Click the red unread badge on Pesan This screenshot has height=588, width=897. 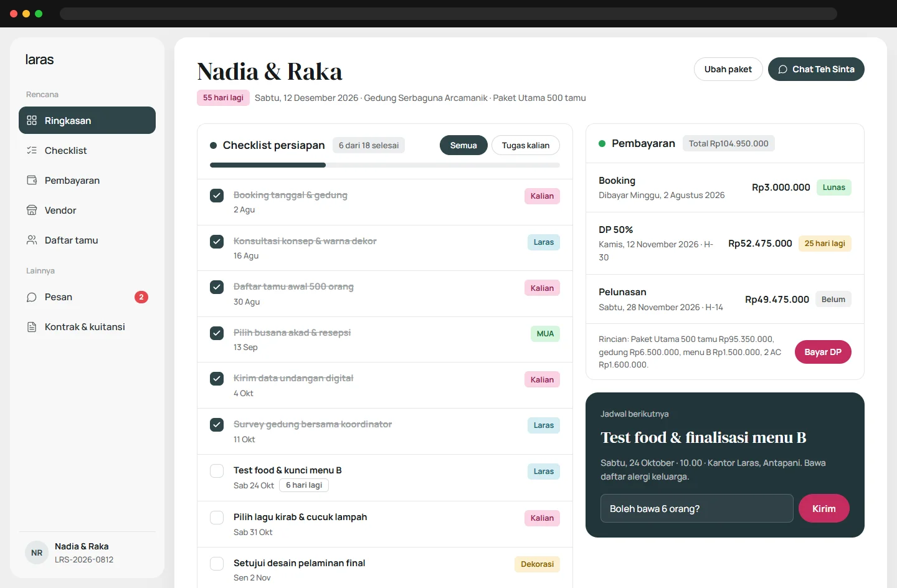click(x=141, y=297)
